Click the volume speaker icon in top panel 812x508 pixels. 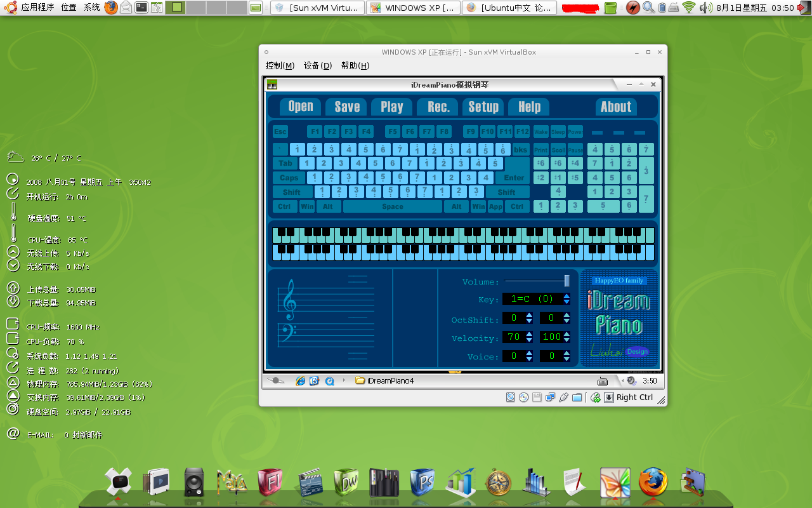[705, 8]
